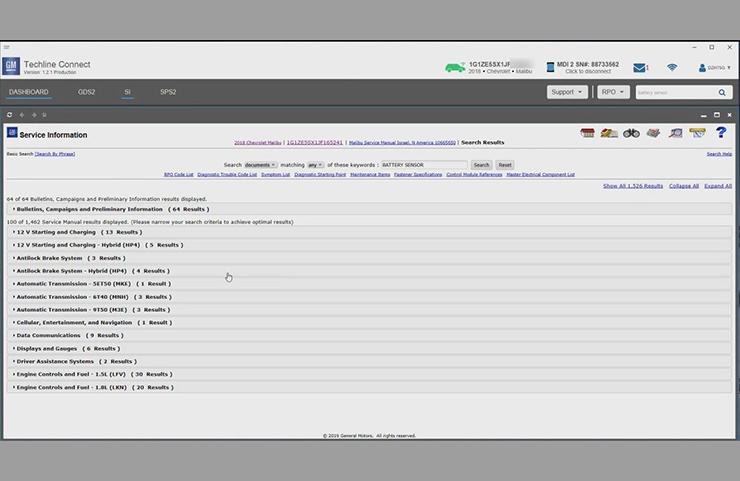Expand Antilock Brake System (3 Results)
740x481 pixels.
click(369, 258)
